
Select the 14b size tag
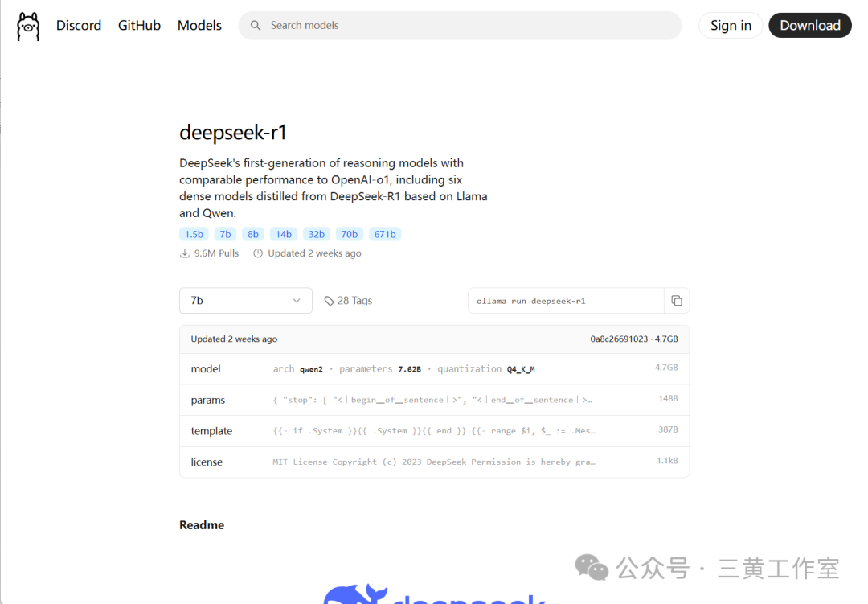pos(284,234)
